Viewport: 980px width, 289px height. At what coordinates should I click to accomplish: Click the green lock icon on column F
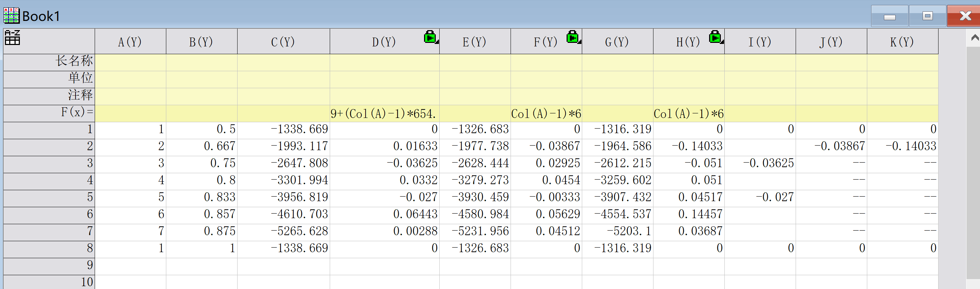[x=573, y=37]
